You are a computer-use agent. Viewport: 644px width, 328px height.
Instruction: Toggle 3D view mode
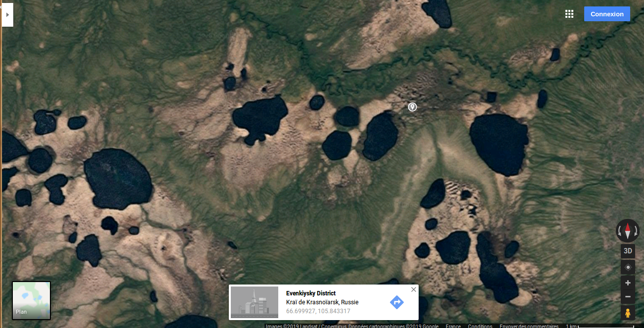[x=628, y=251]
